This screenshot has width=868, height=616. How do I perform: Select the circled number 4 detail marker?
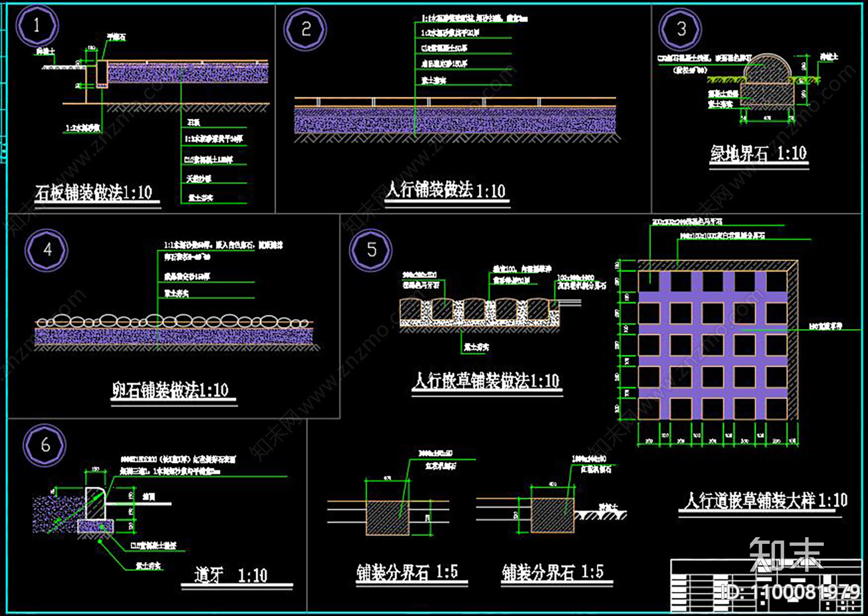(x=47, y=250)
